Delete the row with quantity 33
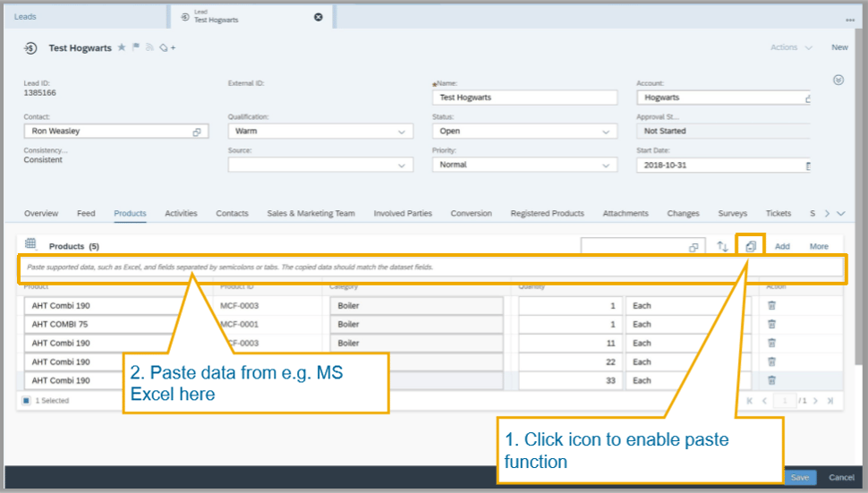The height and width of the screenshot is (493, 868). click(x=771, y=380)
